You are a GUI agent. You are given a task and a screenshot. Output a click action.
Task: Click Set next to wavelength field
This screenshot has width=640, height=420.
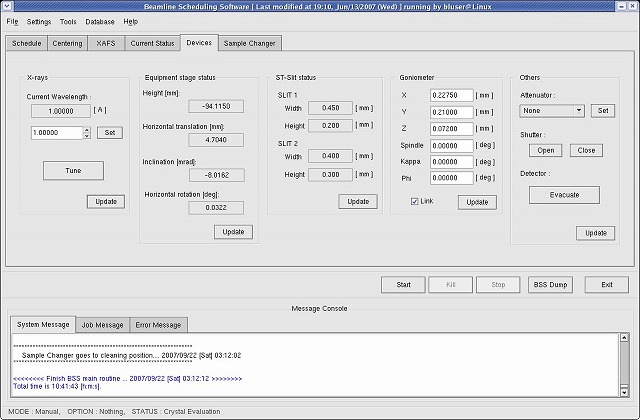click(110, 133)
